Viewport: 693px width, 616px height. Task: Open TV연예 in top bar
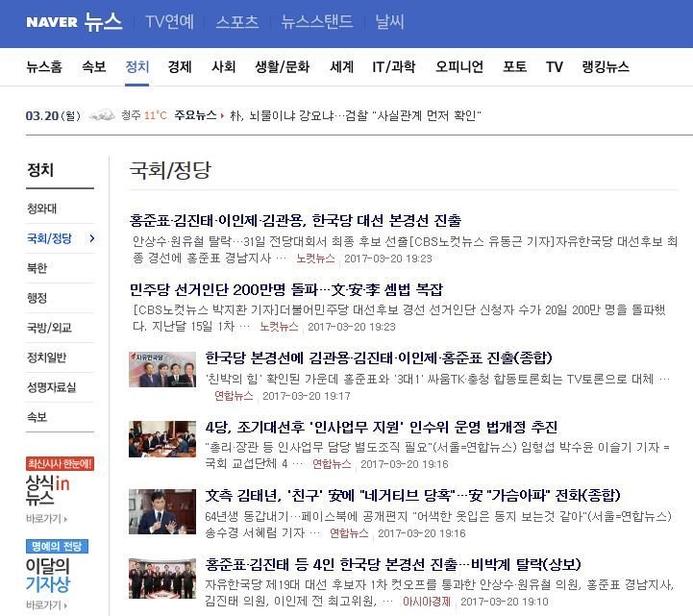coord(169,22)
